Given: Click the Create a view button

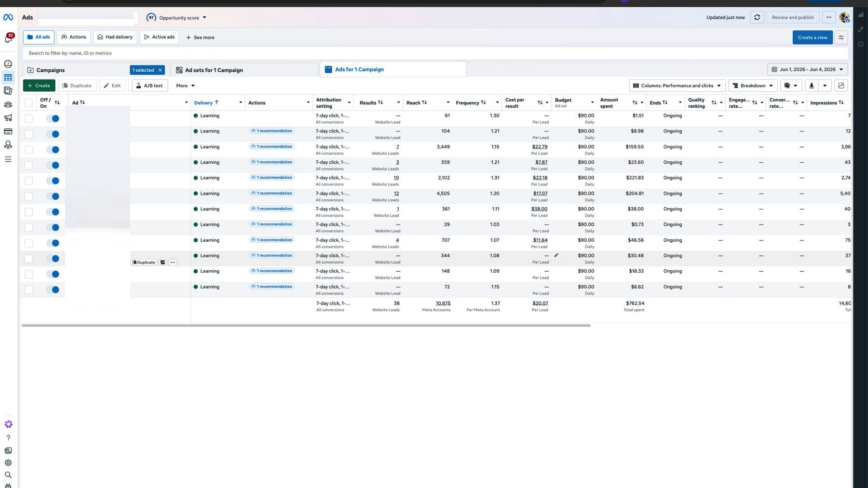Looking at the screenshot, I should [812, 37].
